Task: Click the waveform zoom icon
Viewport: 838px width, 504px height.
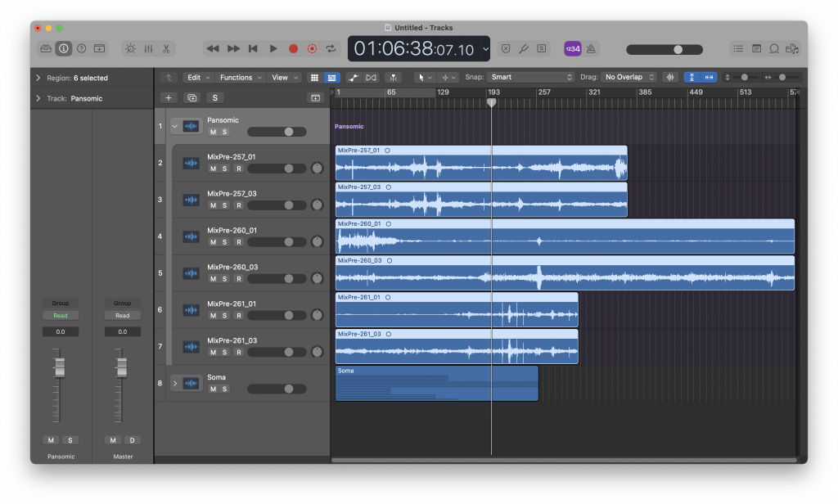Action: 670,78
